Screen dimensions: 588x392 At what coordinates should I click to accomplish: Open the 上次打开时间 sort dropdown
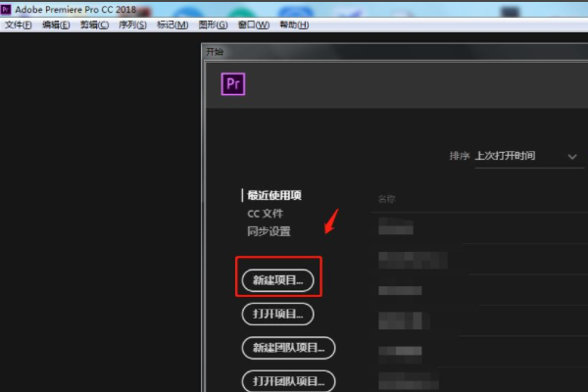[529, 157]
